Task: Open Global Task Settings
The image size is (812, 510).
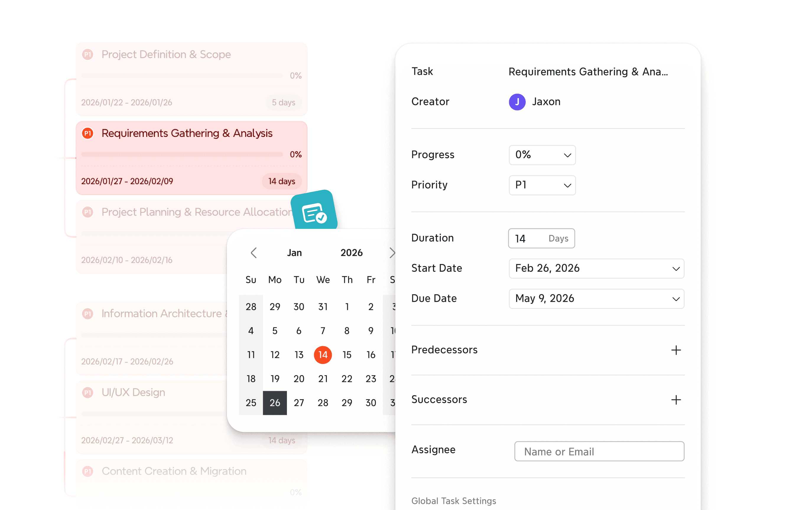Action: (x=454, y=501)
